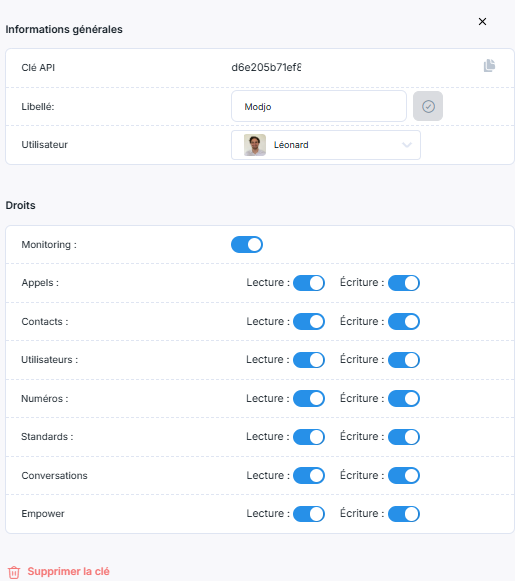The height and width of the screenshot is (581, 515).
Task: Disable Empower Écriture switch
Action: [x=404, y=514]
